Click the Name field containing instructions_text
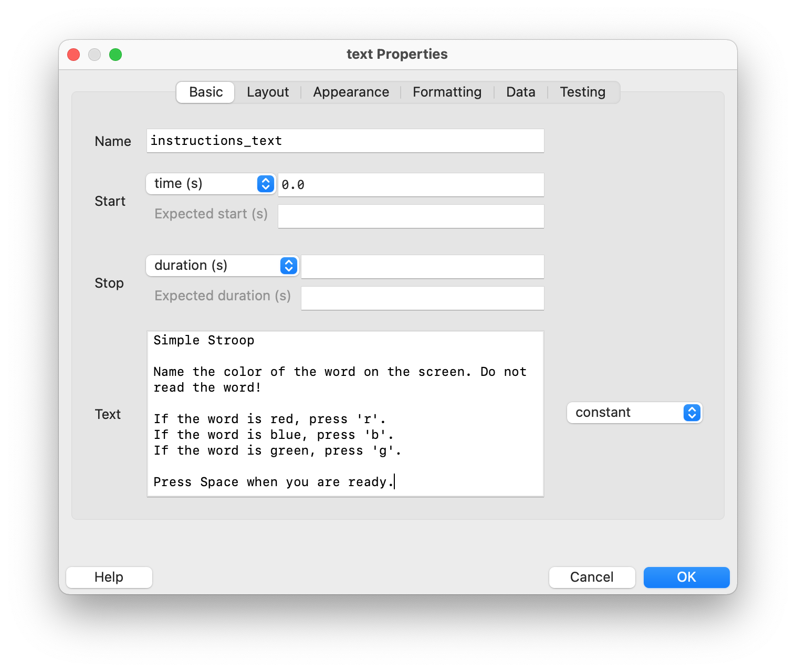This screenshot has height=672, width=796. [345, 141]
